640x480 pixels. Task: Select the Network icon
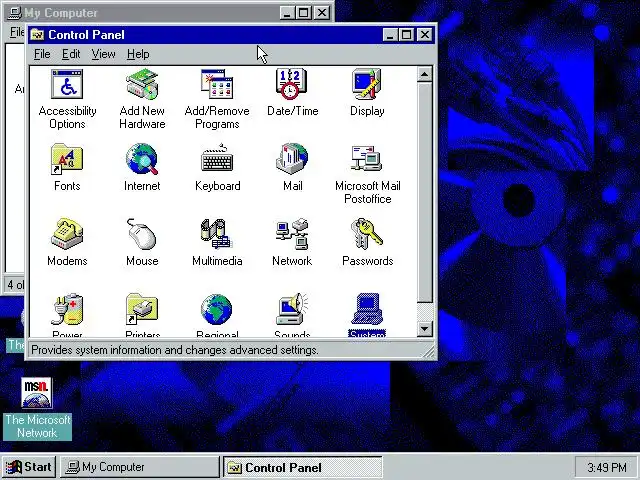[292, 234]
